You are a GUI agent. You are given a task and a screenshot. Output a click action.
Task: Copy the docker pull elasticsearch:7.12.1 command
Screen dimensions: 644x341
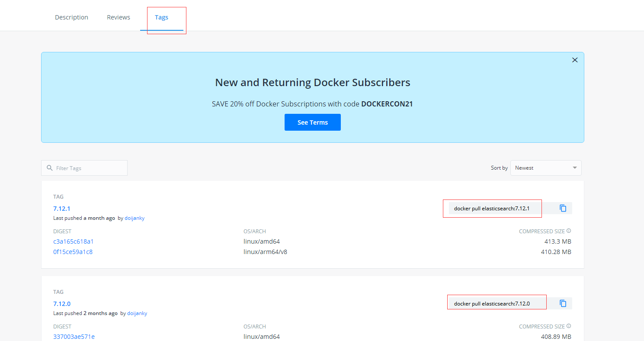tap(563, 208)
